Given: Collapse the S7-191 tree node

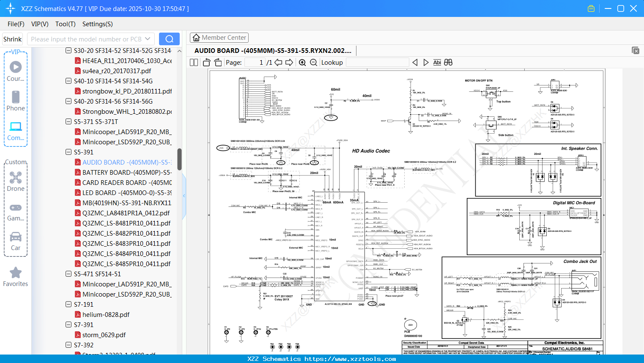Looking at the screenshot, I should point(69,305).
